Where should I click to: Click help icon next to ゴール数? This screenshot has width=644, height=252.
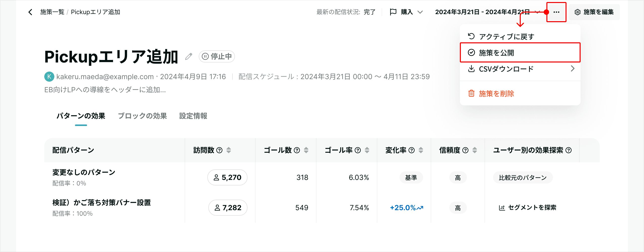point(297,150)
